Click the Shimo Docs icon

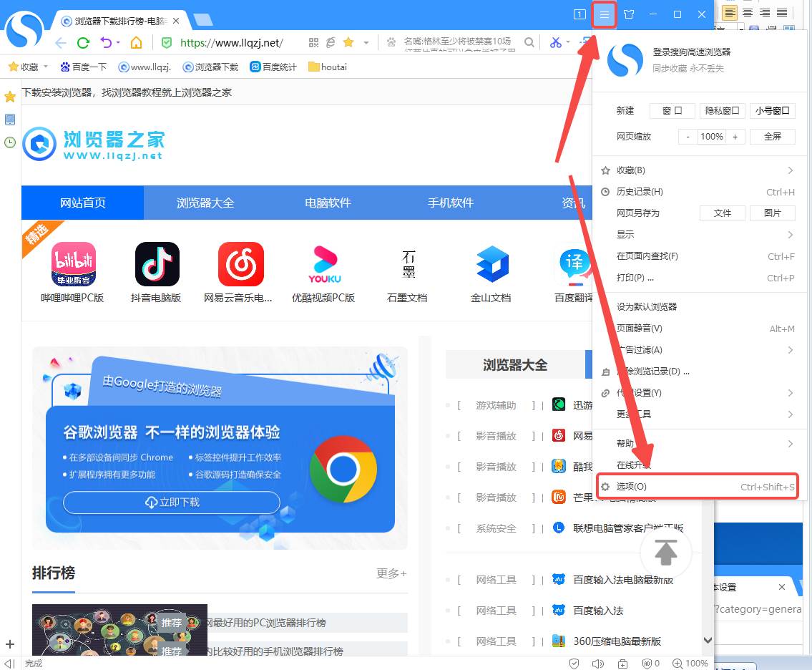409,264
